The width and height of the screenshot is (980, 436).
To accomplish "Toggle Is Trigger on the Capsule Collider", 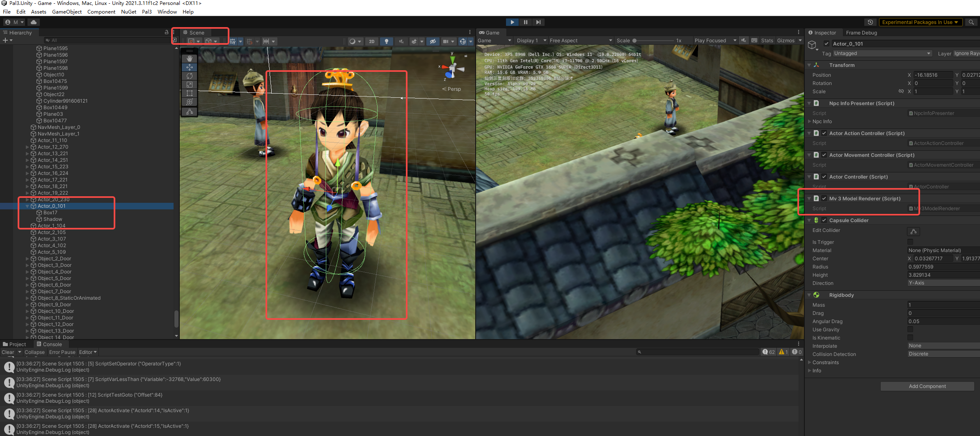I will (910, 242).
